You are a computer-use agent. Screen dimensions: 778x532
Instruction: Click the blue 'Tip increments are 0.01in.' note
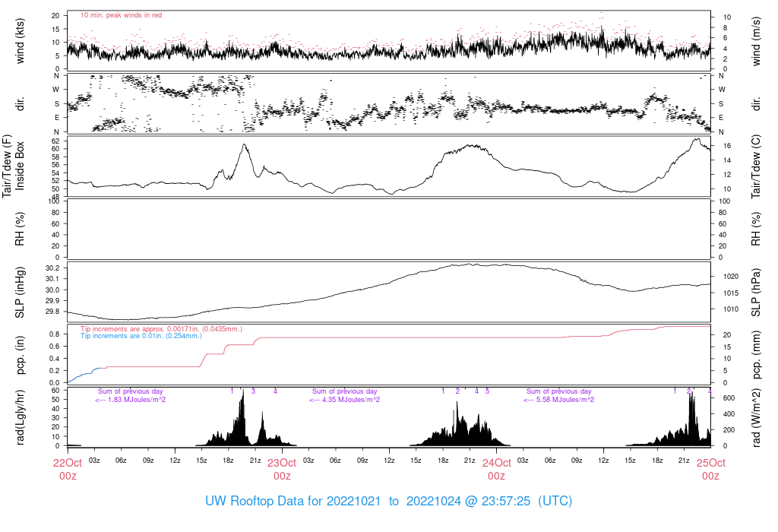[x=141, y=336]
